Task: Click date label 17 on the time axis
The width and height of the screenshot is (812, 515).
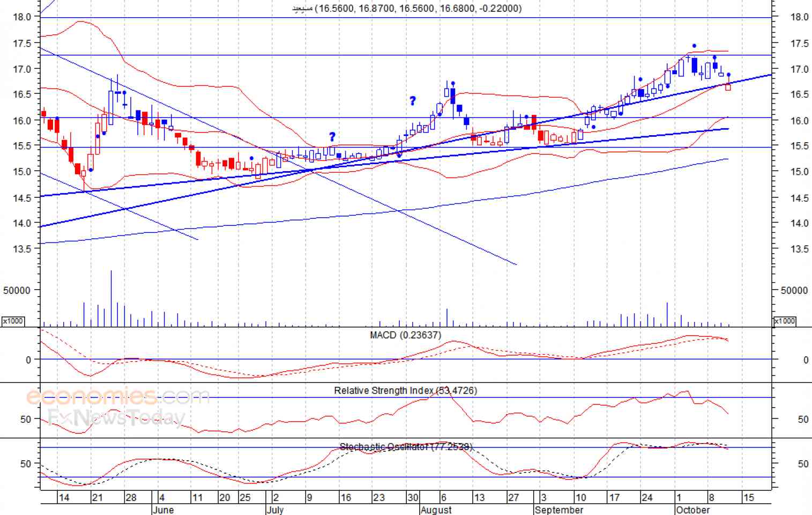Action: 614,497
